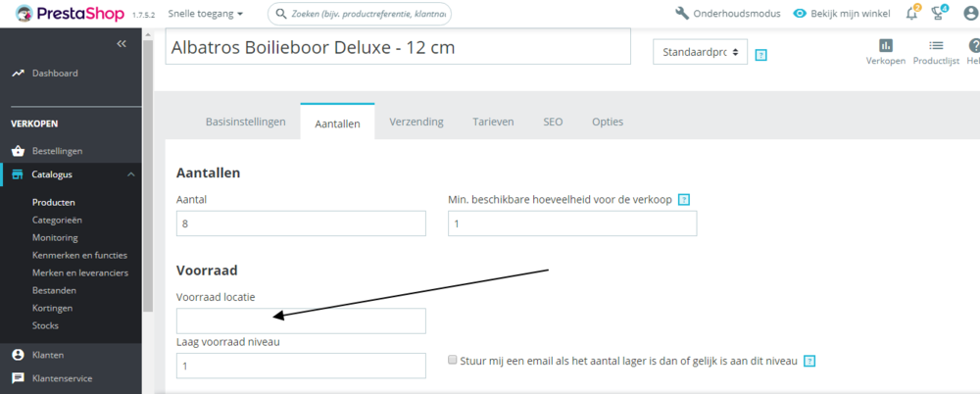Click help icon next to email notification checkbox

pos(810,361)
